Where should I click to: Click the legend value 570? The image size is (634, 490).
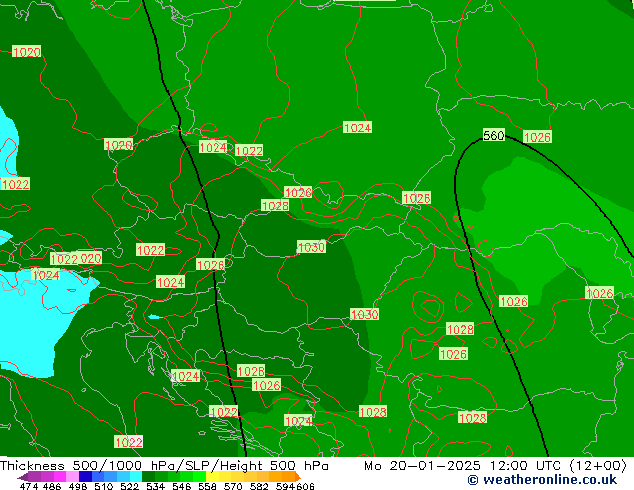coord(233,486)
